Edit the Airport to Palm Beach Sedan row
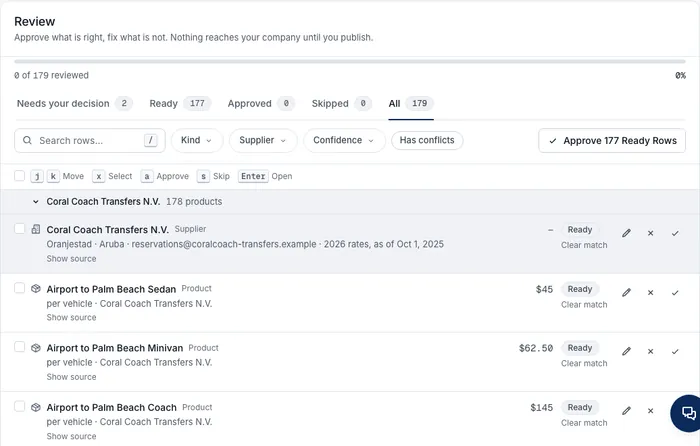The width and height of the screenshot is (700, 446). click(626, 292)
